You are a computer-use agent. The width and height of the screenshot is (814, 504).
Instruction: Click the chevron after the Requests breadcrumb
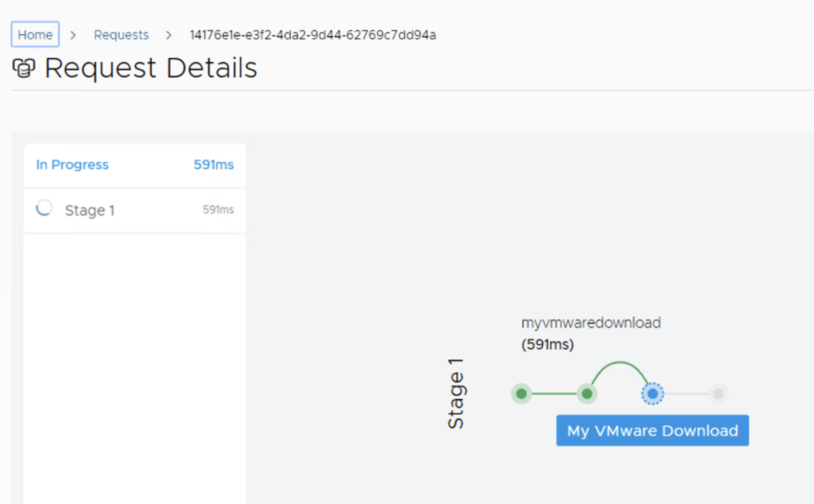coord(169,35)
